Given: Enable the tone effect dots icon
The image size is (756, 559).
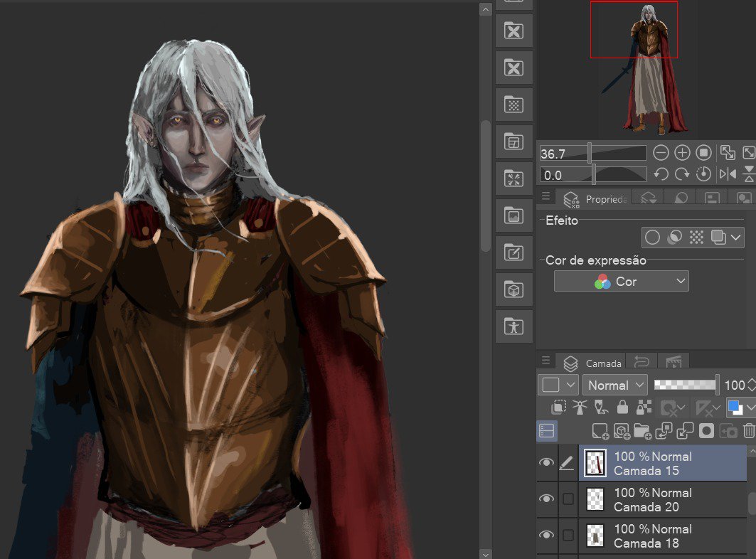Looking at the screenshot, I should coord(696,238).
